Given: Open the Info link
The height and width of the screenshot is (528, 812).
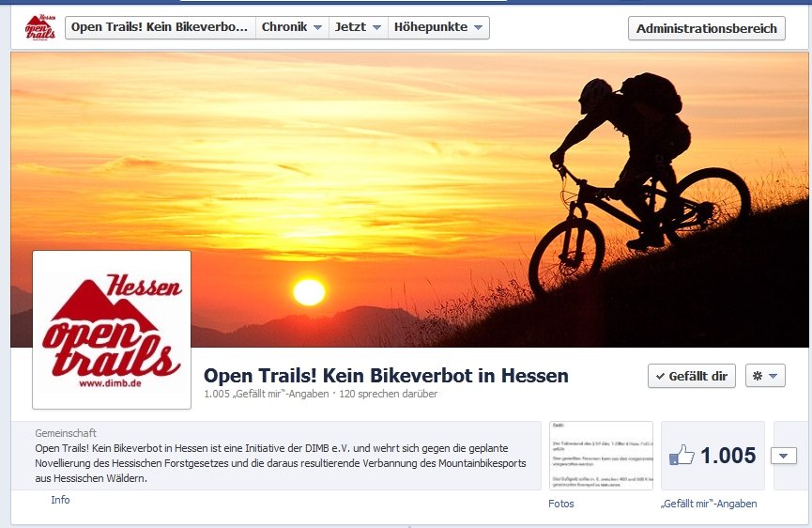Looking at the screenshot, I should [x=60, y=500].
